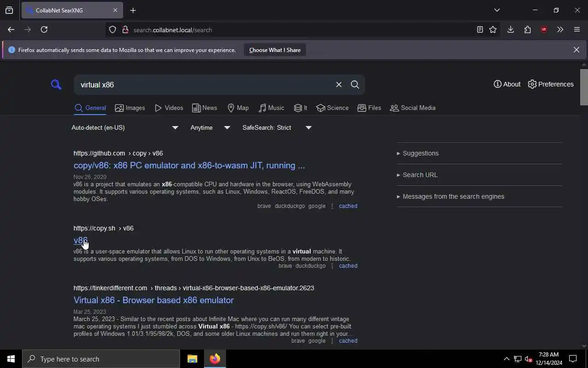Viewport: 588px width, 368px height.
Task: Open the About page
Action: tap(507, 84)
